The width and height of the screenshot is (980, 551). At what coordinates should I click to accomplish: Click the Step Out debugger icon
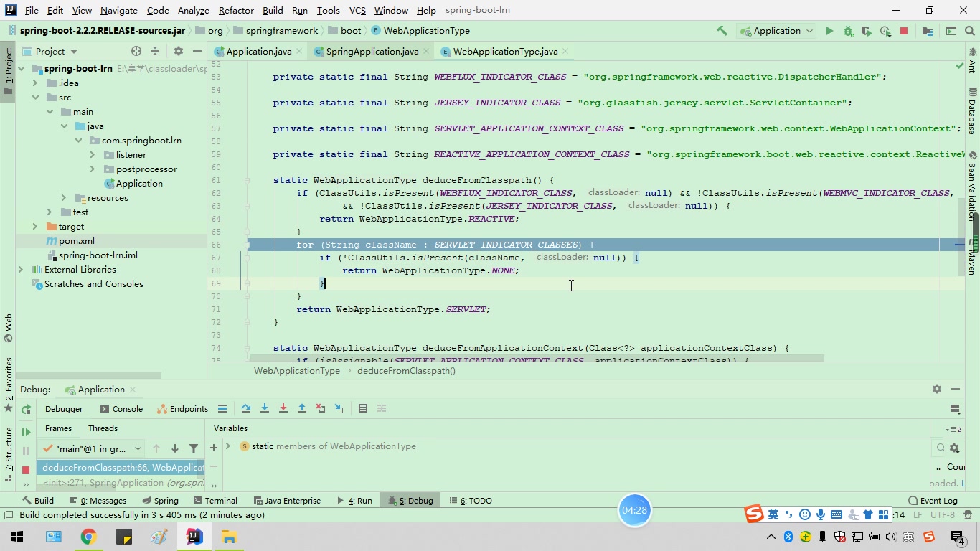[302, 408]
